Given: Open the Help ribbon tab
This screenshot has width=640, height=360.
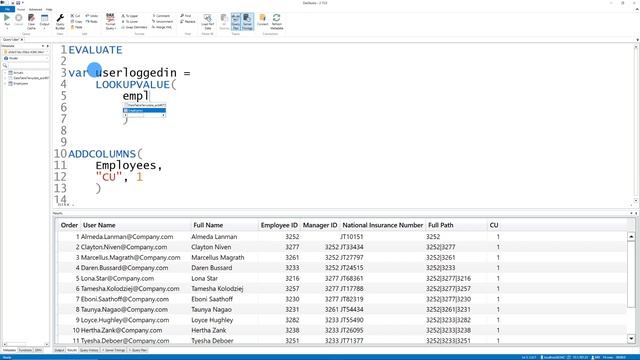Looking at the screenshot, I should tap(49, 9).
